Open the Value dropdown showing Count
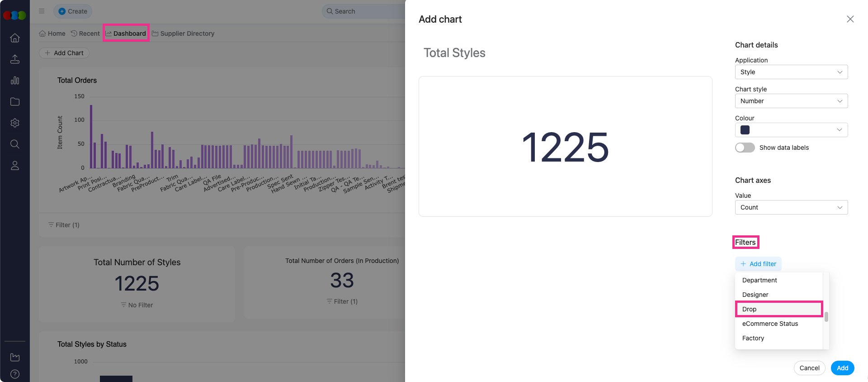The width and height of the screenshot is (868, 382). 791,207
